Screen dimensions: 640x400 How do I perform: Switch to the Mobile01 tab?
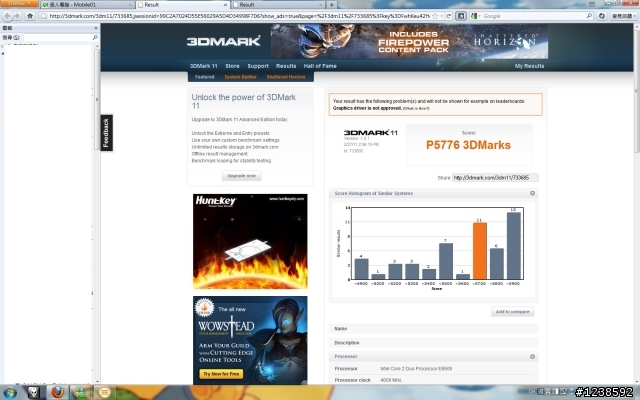(87, 4)
